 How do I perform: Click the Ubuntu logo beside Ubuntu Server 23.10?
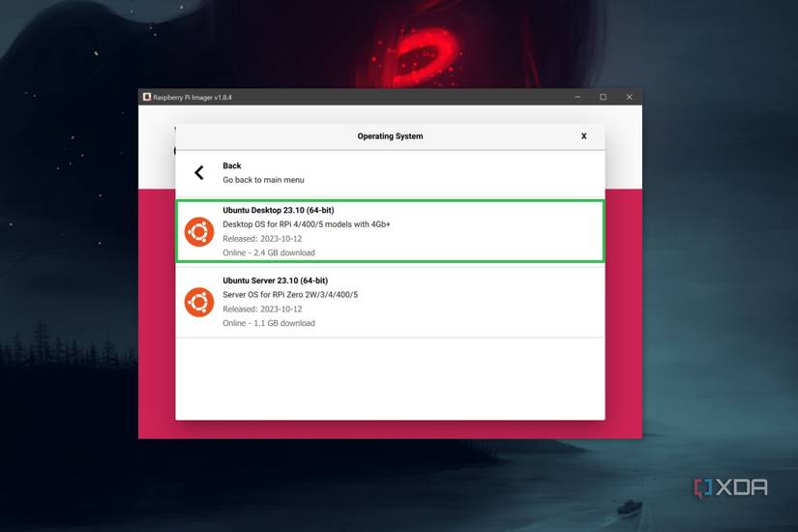coord(199,302)
